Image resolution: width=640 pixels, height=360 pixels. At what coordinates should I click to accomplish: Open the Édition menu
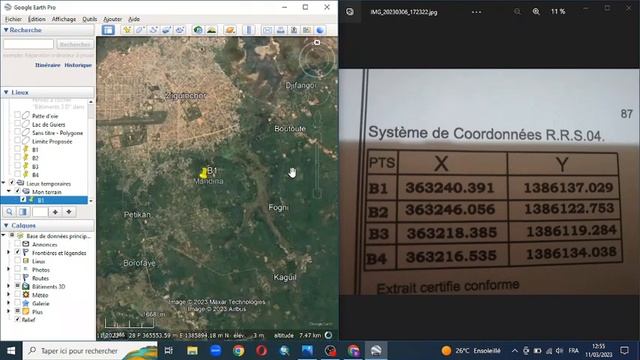pyautogui.click(x=37, y=19)
